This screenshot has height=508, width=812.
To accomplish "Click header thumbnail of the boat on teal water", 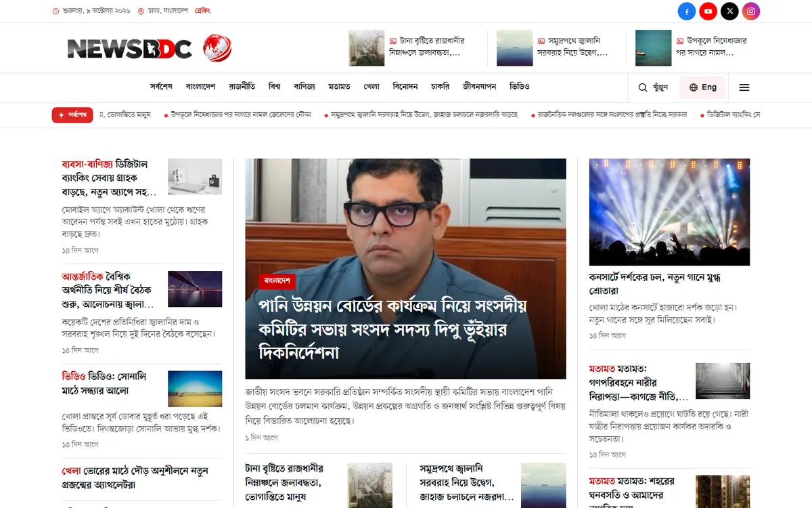I will [654, 48].
